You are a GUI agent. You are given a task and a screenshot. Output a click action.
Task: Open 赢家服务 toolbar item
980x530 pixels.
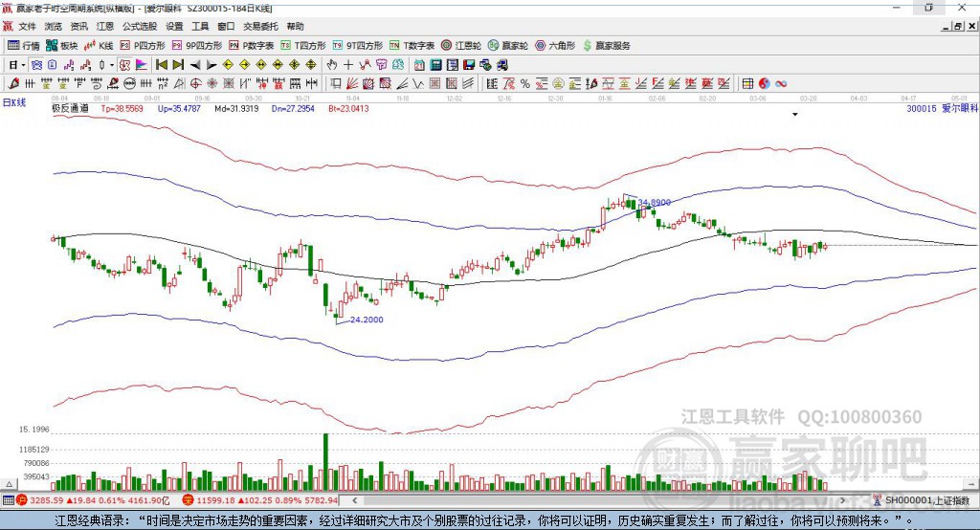click(607, 46)
